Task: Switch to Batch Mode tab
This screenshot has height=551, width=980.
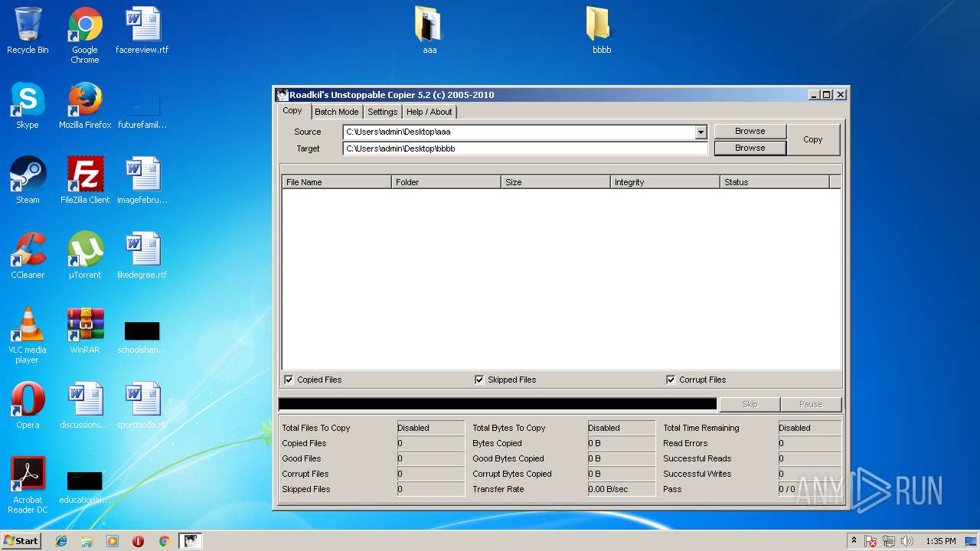Action: 337,112
